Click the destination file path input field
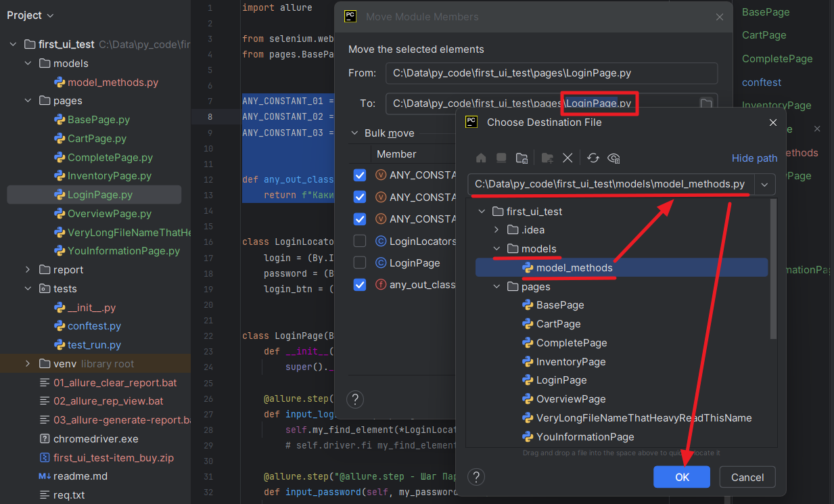The image size is (834, 504). 609,184
